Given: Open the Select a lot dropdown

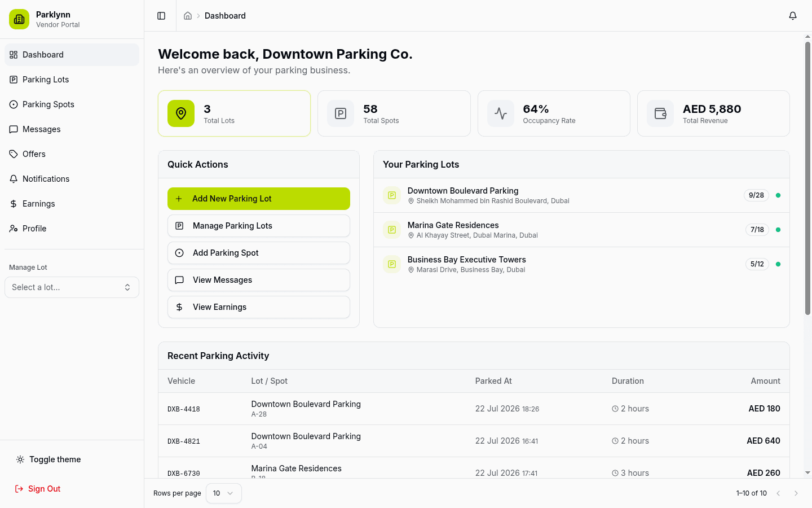Looking at the screenshot, I should point(72,287).
